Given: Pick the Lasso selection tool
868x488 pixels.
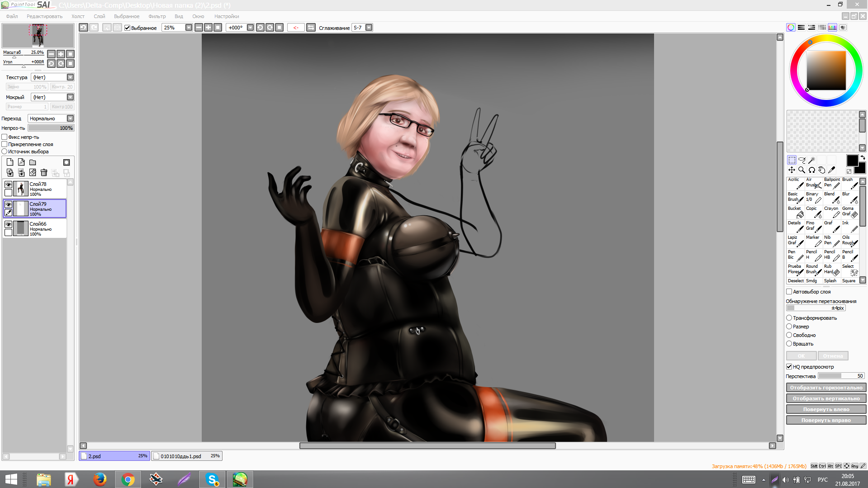Looking at the screenshot, I should coord(802,160).
